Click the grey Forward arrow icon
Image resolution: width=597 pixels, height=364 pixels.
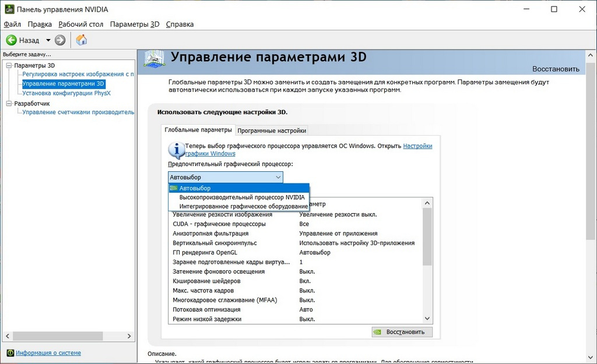tap(60, 40)
